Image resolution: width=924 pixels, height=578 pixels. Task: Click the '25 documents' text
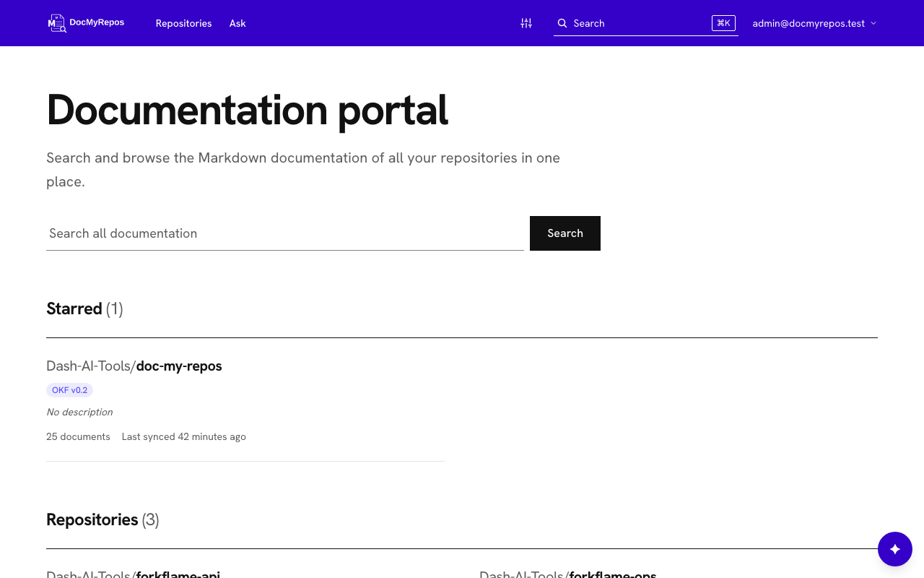(x=78, y=436)
